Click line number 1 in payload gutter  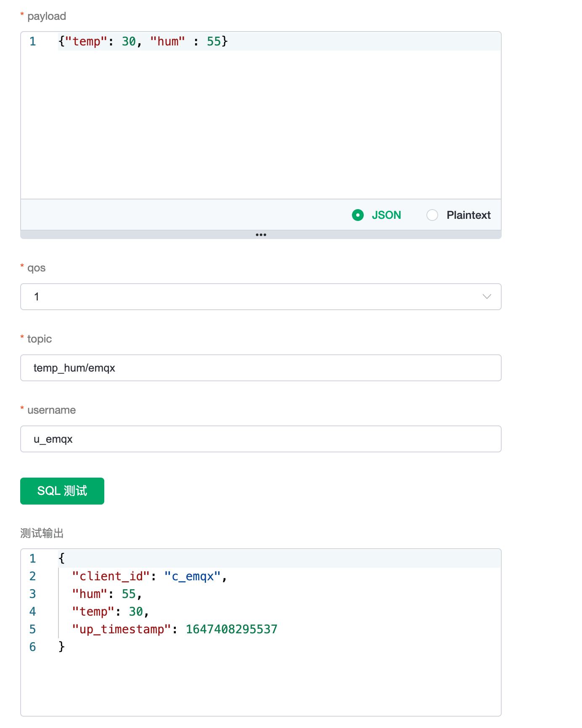33,41
